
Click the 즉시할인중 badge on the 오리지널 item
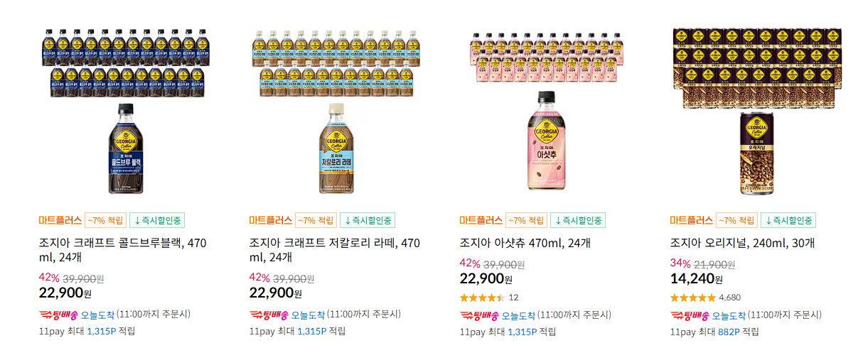(x=788, y=220)
